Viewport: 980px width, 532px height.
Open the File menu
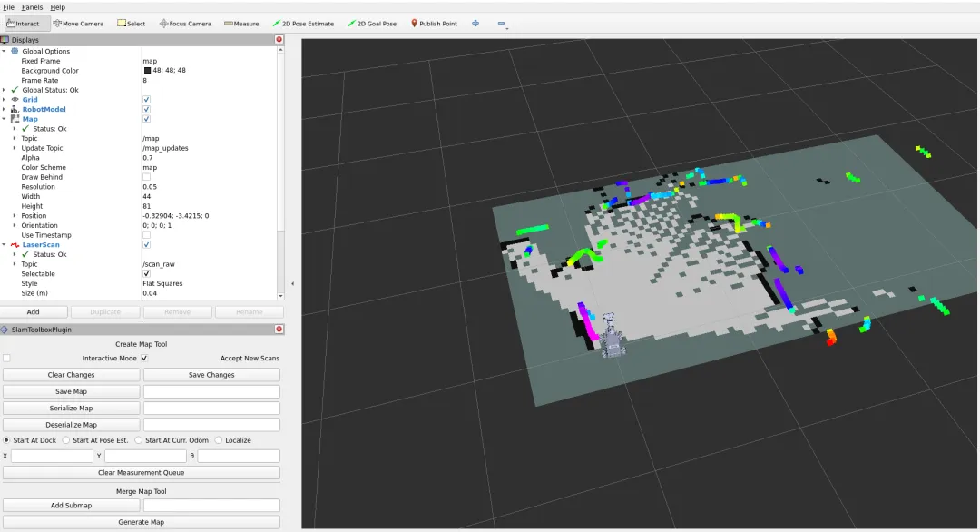8,7
